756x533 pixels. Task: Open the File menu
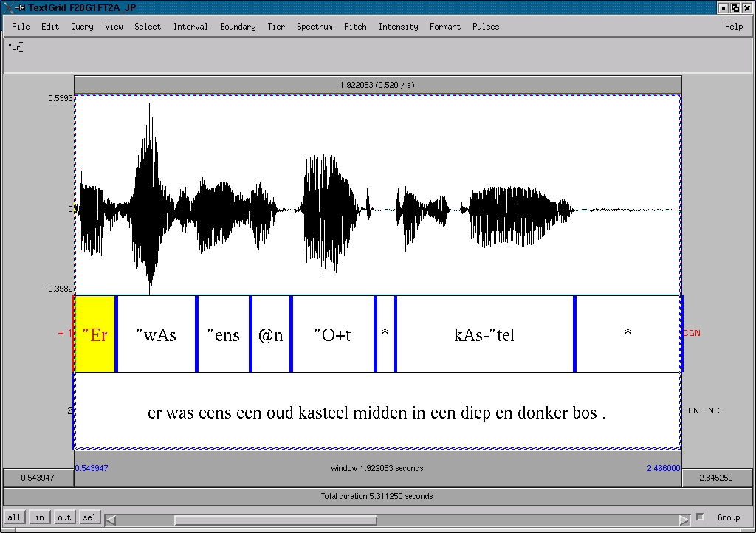pyautogui.click(x=21, y=27)
